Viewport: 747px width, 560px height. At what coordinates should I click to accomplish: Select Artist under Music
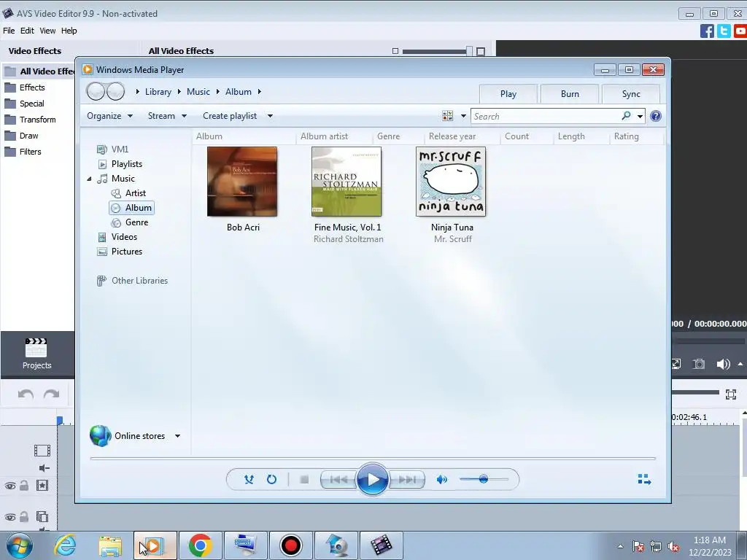(x=135, y=192)
